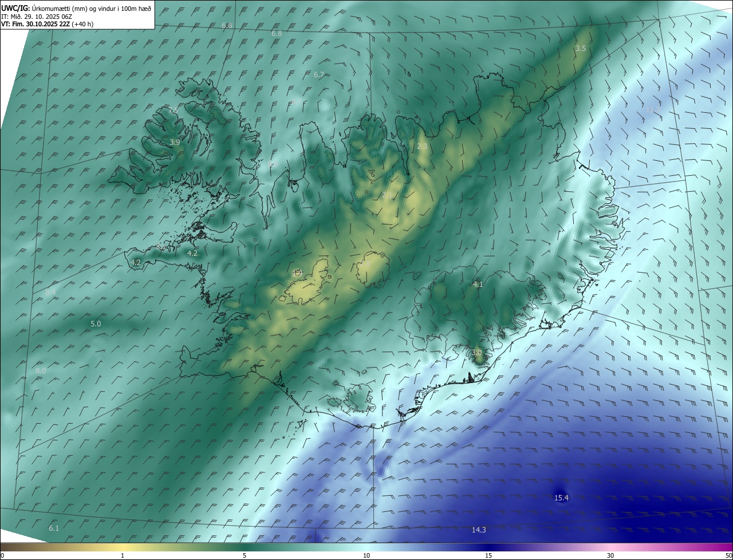Click the 'VT: Fim. 30.10.2025 22Z' line
733x560 pixels.
coord(36,25)
